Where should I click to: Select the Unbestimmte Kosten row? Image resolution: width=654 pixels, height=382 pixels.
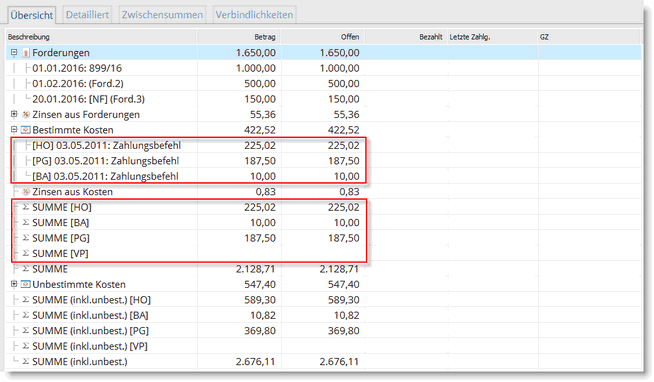324,284
